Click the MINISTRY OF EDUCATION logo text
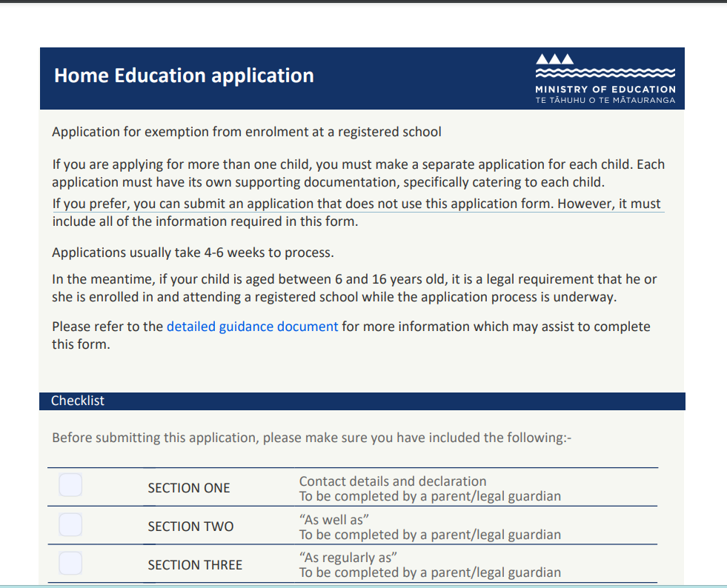This screenshot has height=588, width=727. point(605,89)
